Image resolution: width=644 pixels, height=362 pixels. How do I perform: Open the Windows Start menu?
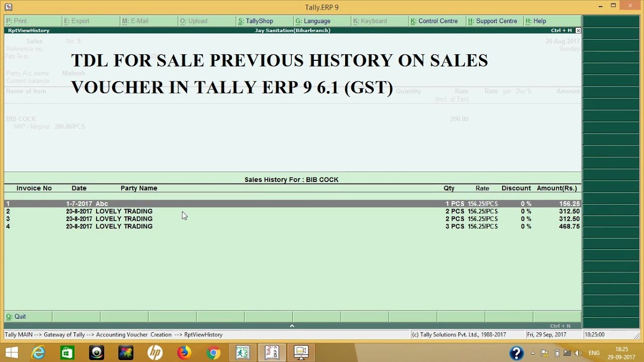click(11, 352)
